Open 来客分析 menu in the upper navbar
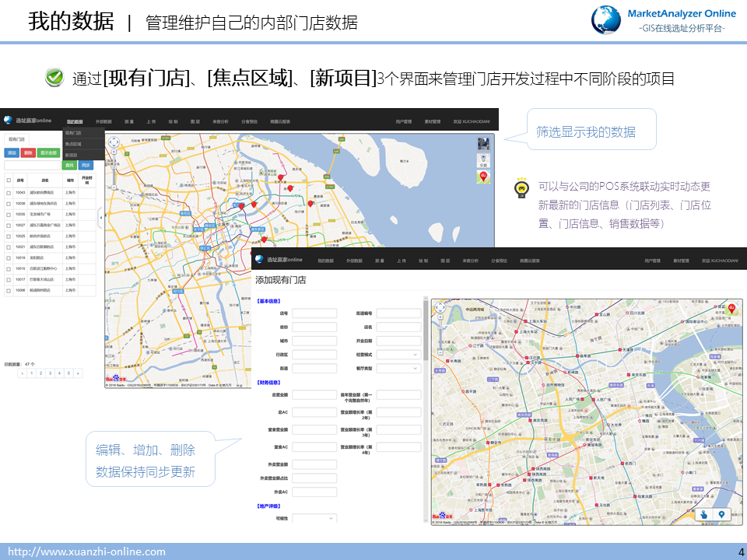This screenshot has height=560, width=747. click(x=220, y=122)
